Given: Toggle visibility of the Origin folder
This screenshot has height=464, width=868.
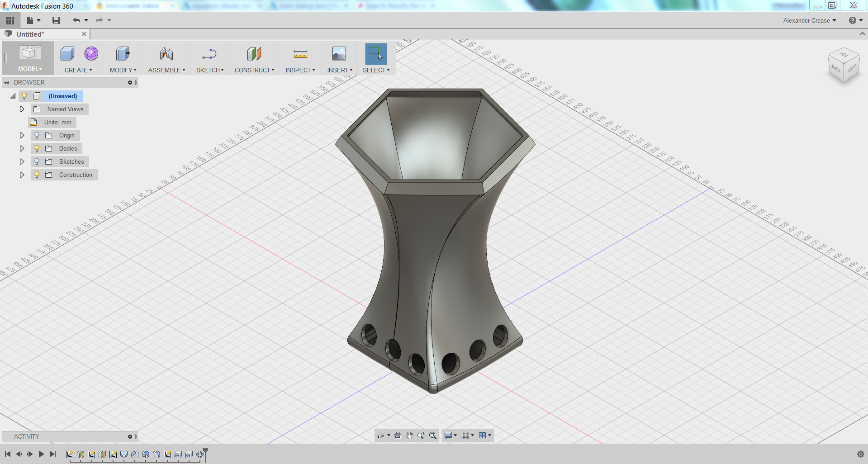Looking at the screenshot, I should 36,135.
